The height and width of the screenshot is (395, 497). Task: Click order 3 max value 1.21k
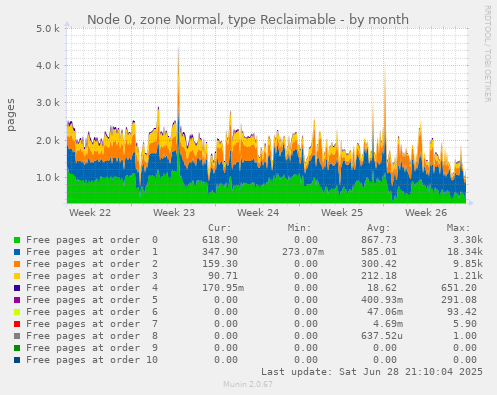click(468, 276)
